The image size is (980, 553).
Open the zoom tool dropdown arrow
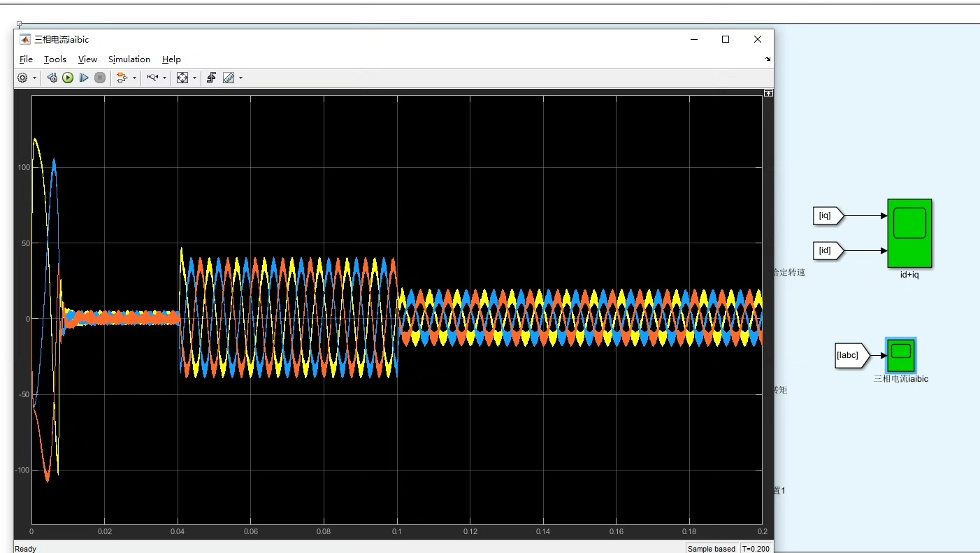(165, 78)
